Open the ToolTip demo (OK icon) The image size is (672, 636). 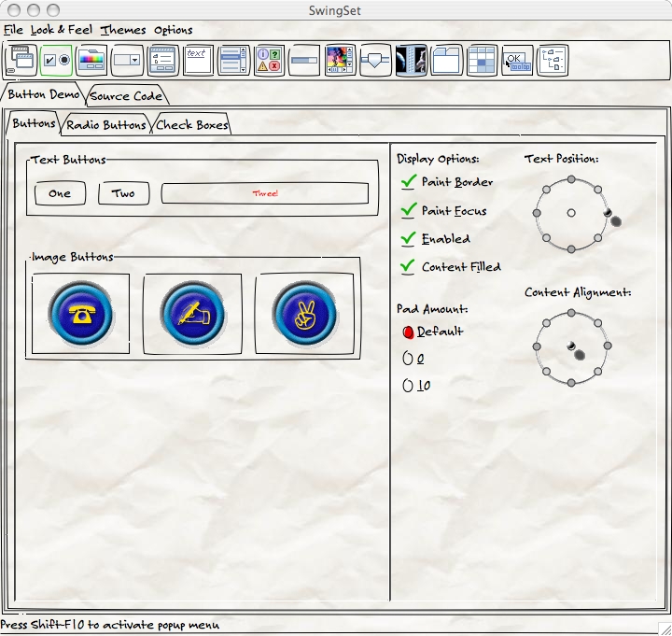point(517,60)
